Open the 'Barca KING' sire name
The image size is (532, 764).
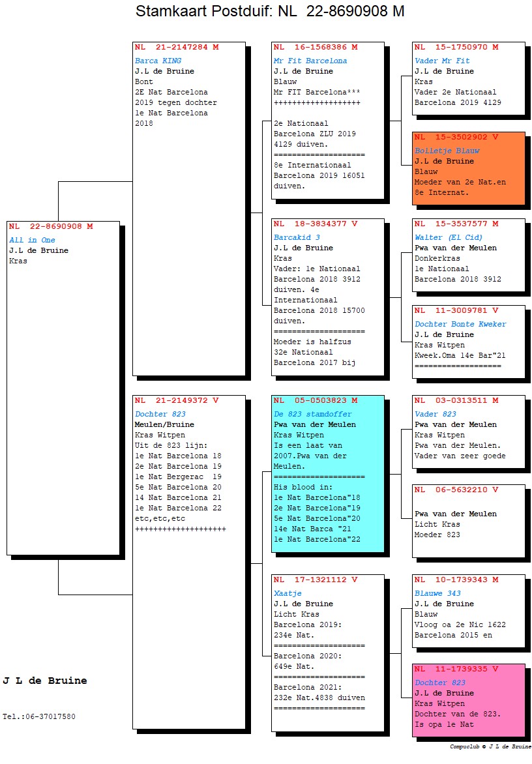158,61
